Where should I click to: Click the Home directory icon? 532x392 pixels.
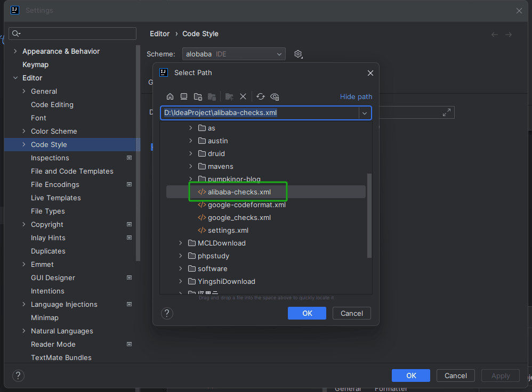[170, 96]
